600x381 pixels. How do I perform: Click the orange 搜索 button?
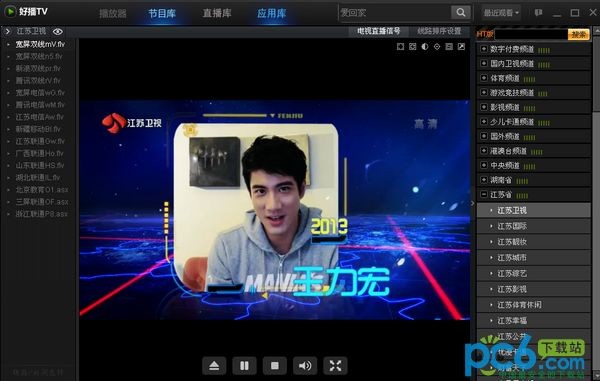pyautogui.click(x=578, y=34)
